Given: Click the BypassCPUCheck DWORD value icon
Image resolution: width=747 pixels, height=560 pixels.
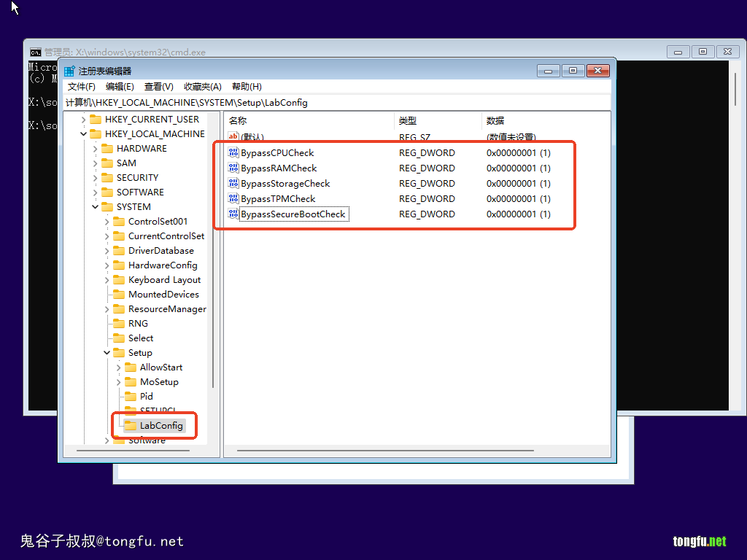Looking at the screenshot, I should pos(233,153).
